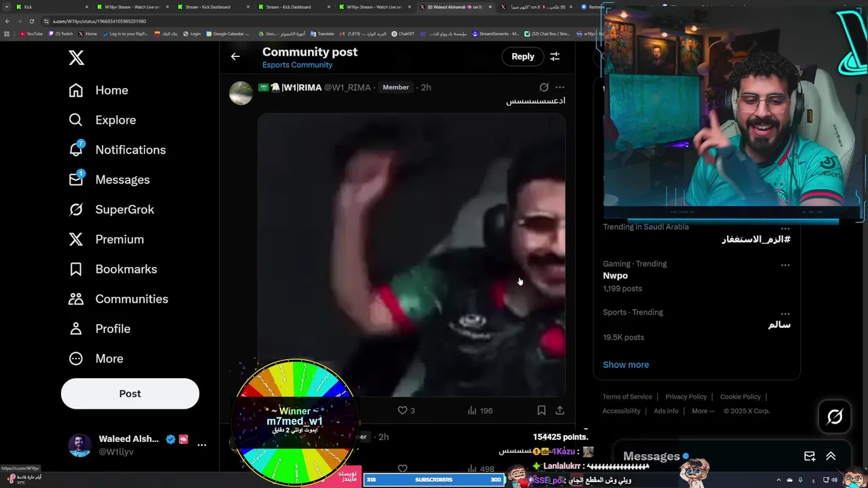Open the Log in to your PayP... bookmark
Viewport: 868px width, 488px height.
(125, 33)
